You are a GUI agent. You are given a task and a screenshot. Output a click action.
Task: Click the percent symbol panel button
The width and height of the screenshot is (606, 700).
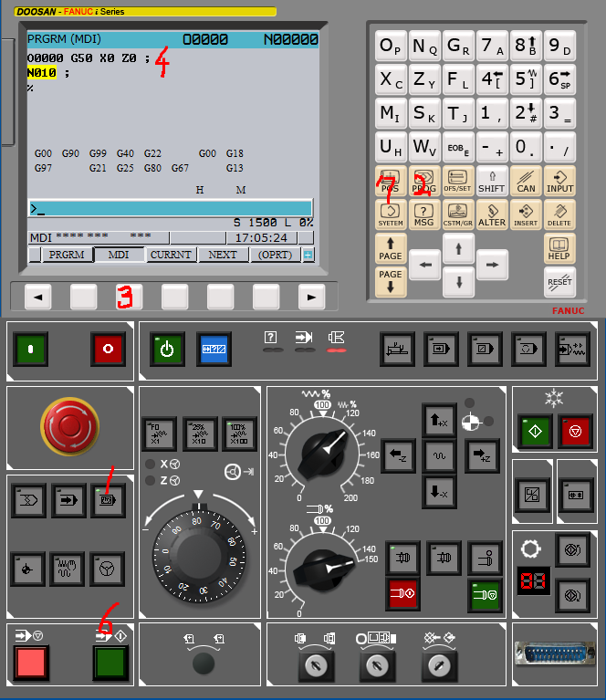coord(532,495)
